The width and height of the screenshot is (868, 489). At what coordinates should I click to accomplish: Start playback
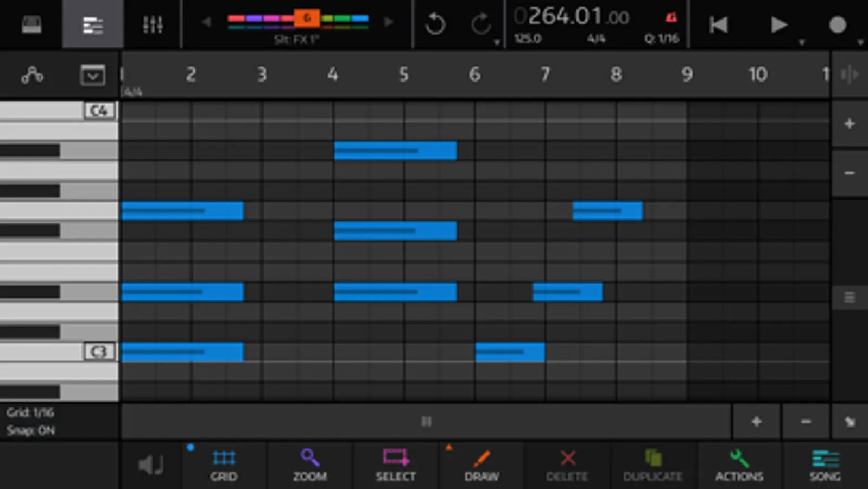coord(778,24)
